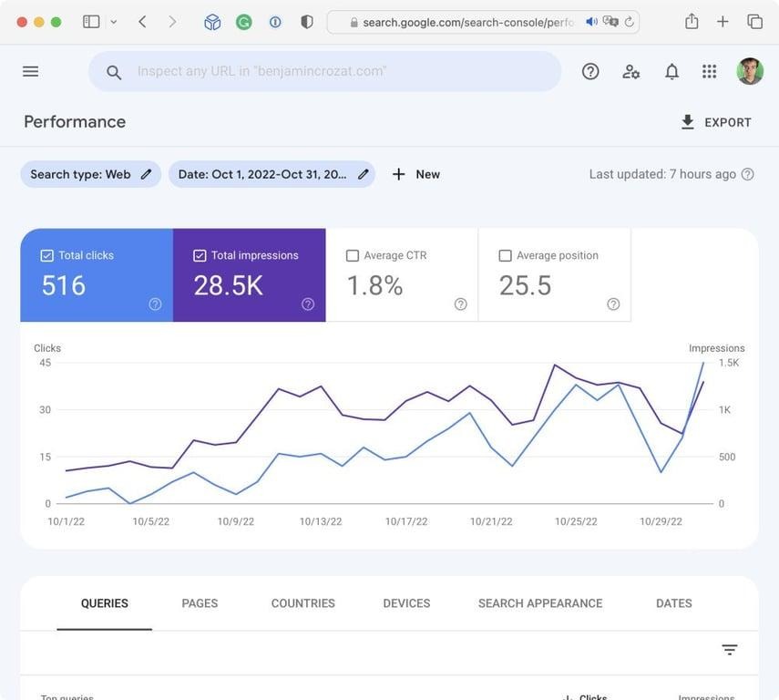Screen dimensions: 779x700
Task: Click the Total clicks value 516
Action: tap(64, 286)
